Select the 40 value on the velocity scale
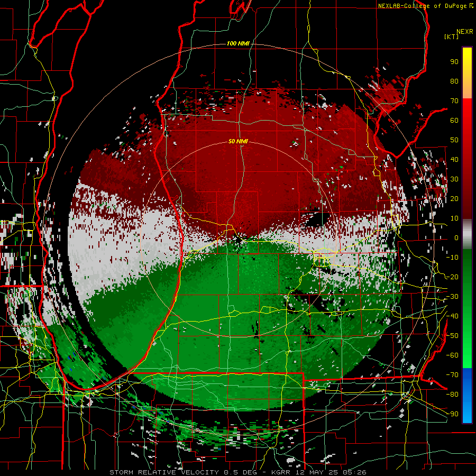Screen dimensions: 476x476 pyautogui.click(x=454, y=160)
